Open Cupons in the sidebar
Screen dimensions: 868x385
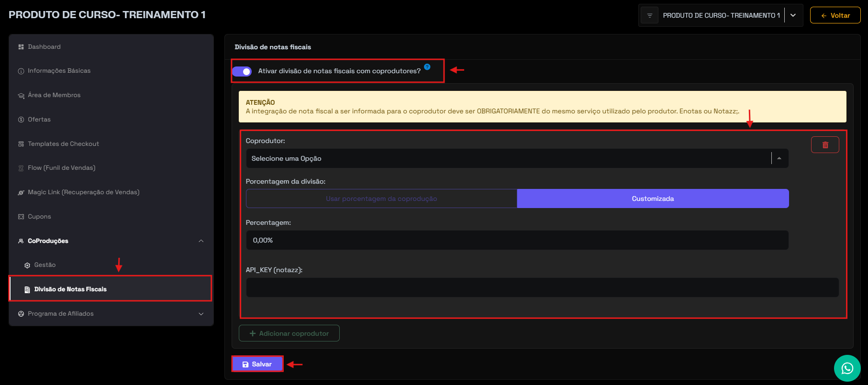(39, 217)
